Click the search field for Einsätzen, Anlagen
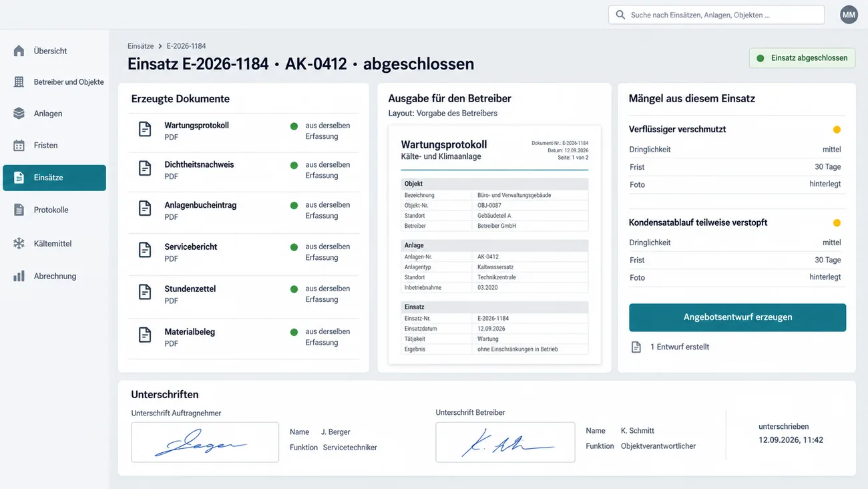868x489 pixels. click(716, 15)
